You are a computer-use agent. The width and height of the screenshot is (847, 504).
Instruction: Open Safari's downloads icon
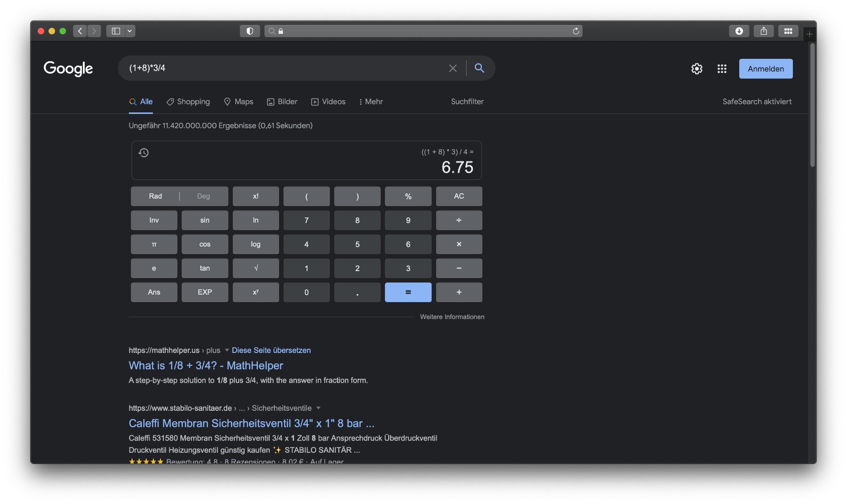coord(740,31)
